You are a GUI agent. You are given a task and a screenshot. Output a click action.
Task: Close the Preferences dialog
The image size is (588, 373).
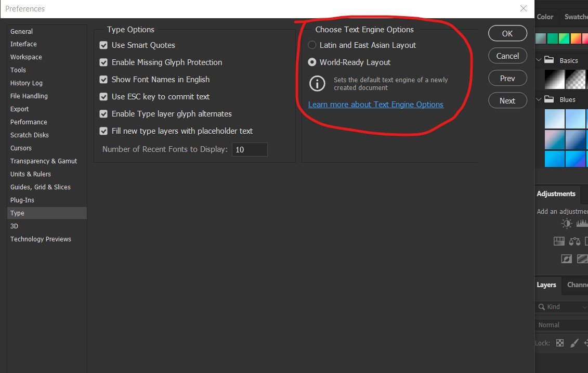point(524,8)
